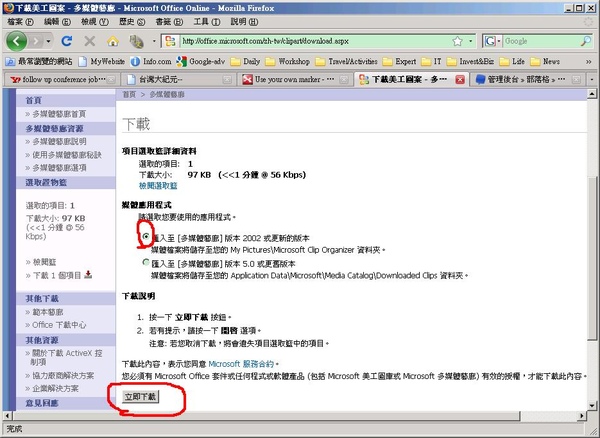
Task: Switch to the 台灣大紀元 tab
Action: coord(179,80)
